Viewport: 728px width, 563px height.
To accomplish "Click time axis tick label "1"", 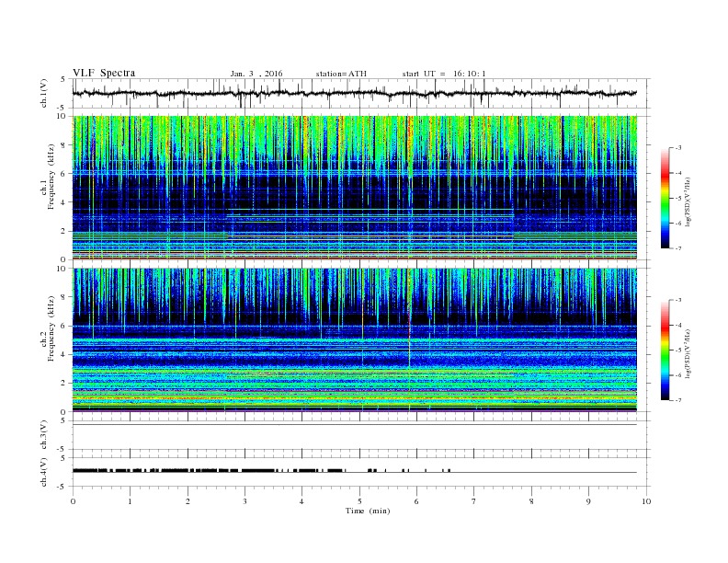I will pyautogui.click(x=130, y=501).
